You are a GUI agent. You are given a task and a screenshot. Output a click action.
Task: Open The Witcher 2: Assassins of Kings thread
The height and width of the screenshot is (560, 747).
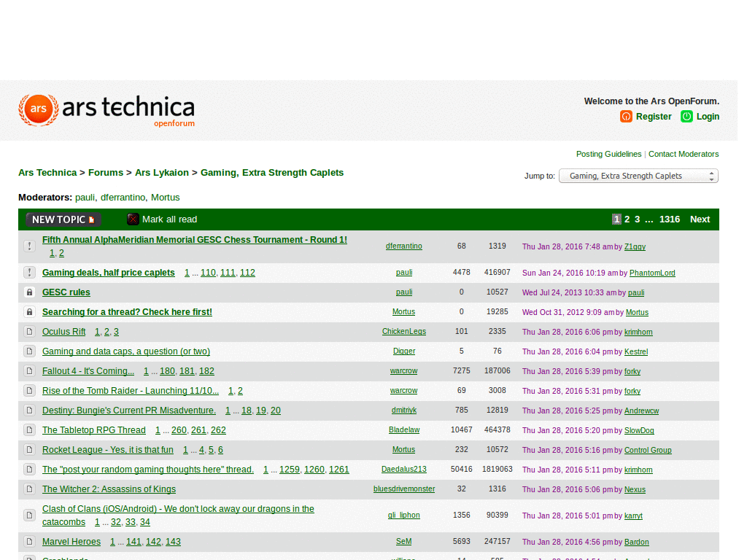click(x=109, y=489)
